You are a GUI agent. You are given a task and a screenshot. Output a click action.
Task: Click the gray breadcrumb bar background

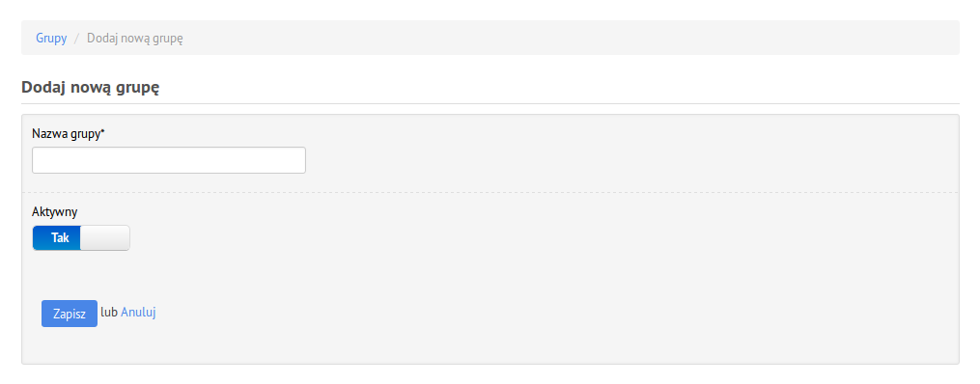pyautogui.click(x=563, y=38)
